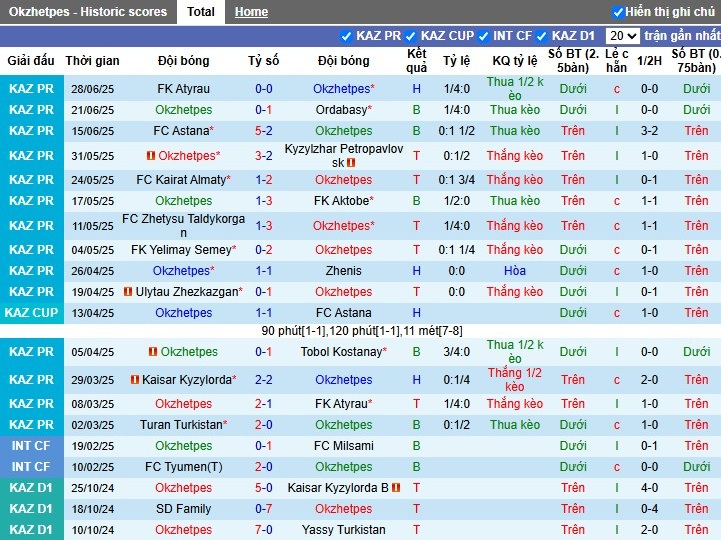721x540 pixels.
Task: Click the Tỷ số column header
Action: (x=264, y=61)
